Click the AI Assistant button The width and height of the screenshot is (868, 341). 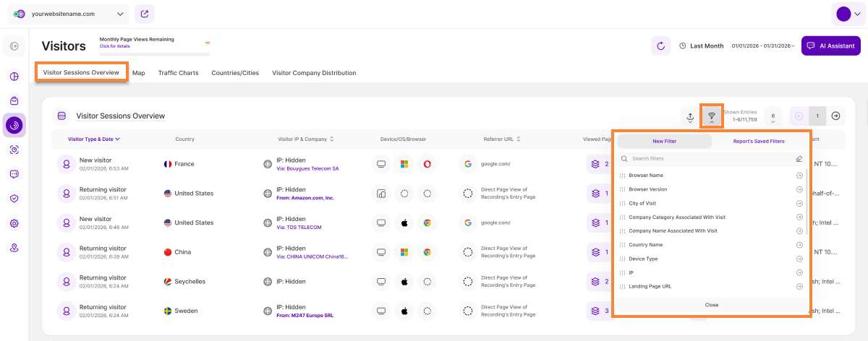tap(830, 46)
